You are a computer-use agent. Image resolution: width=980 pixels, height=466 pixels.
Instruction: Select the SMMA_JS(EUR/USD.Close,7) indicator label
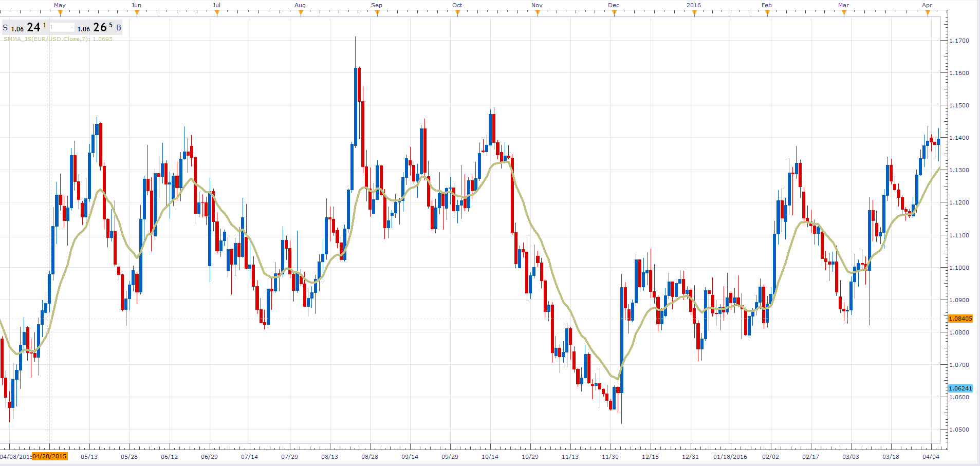click(x=58, y=39)
